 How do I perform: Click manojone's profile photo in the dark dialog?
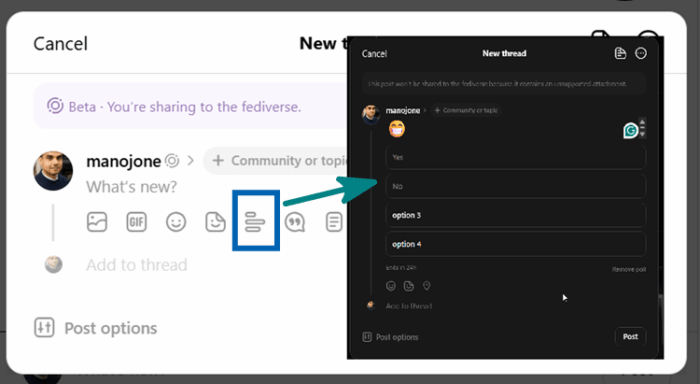pos(371,114)
